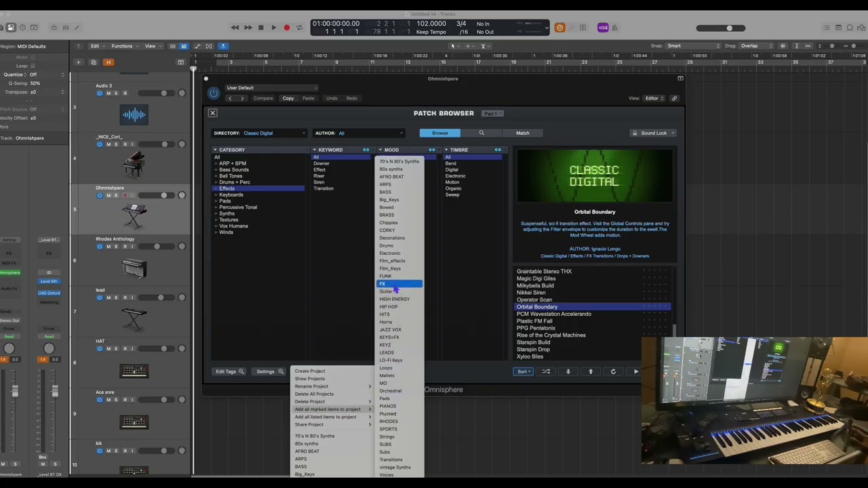
Task: Toggle the Omnisphere plugin power button
Action: pyautogui.click(x=214, y=93)
